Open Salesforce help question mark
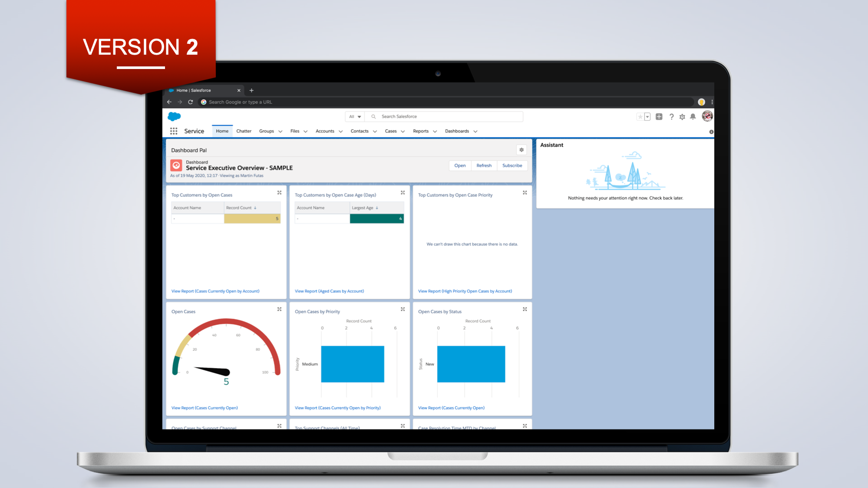This screenshot has width=868, height=488. (671, 117)
